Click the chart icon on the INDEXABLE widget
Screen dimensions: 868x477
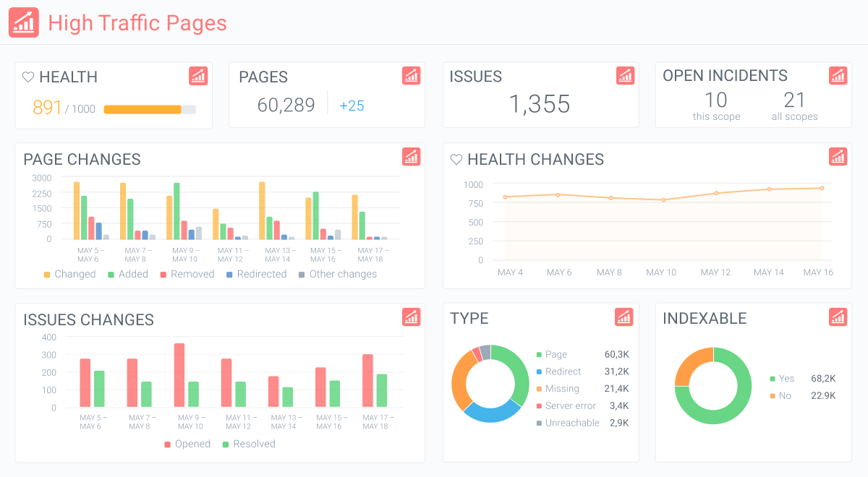[x=838, y=317]
